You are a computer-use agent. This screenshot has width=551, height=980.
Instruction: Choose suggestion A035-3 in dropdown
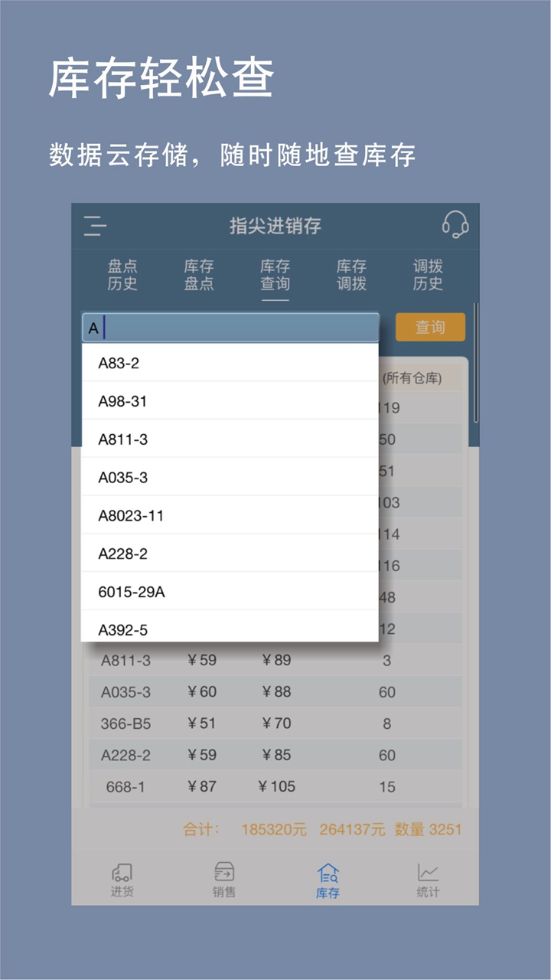[x=230, y=477]
